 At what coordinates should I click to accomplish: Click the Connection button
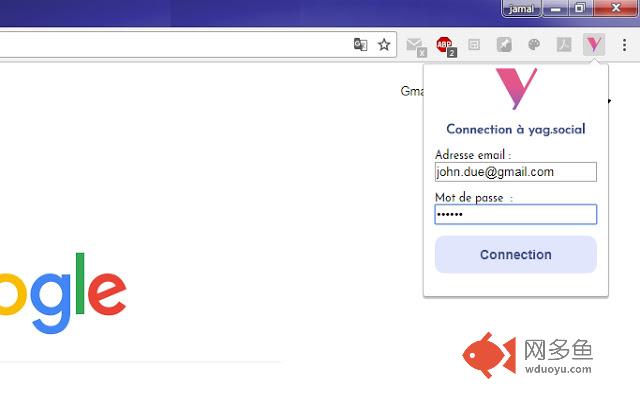(x=516, y=254)
